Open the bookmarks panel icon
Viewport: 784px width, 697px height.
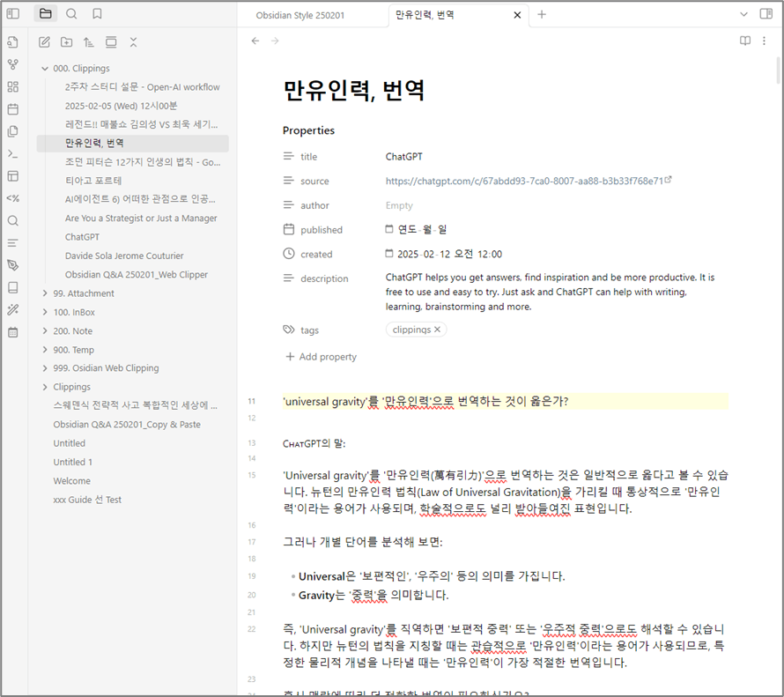(97, 13)
